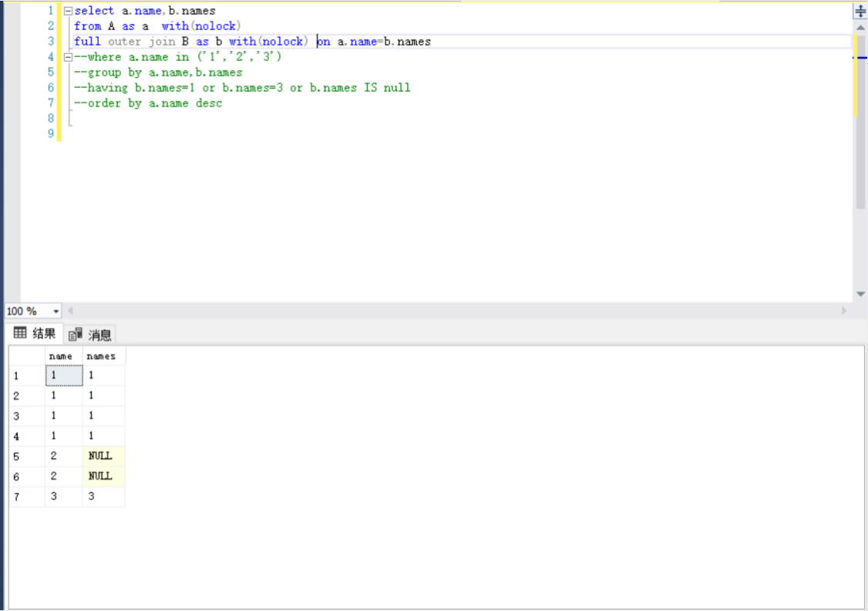
Task: Select the names column header
Action: click(x=103, y=356)
